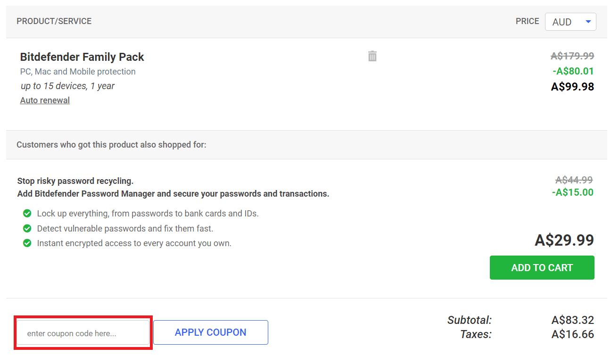Click green checkmark beside 'Instant encrypted access'
The width and height of the screenshot is (611, 364).
pos(27,244)
